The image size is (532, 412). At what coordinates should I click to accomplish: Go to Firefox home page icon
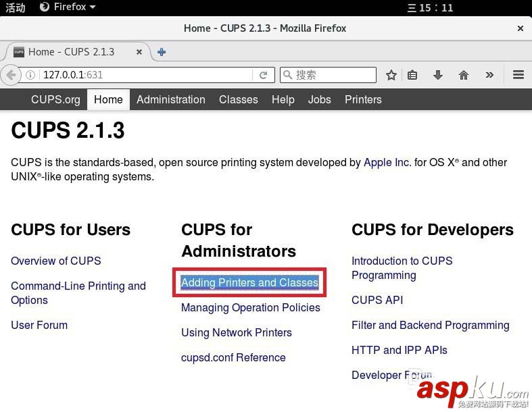pyautogui.click(x=464, y=75)
